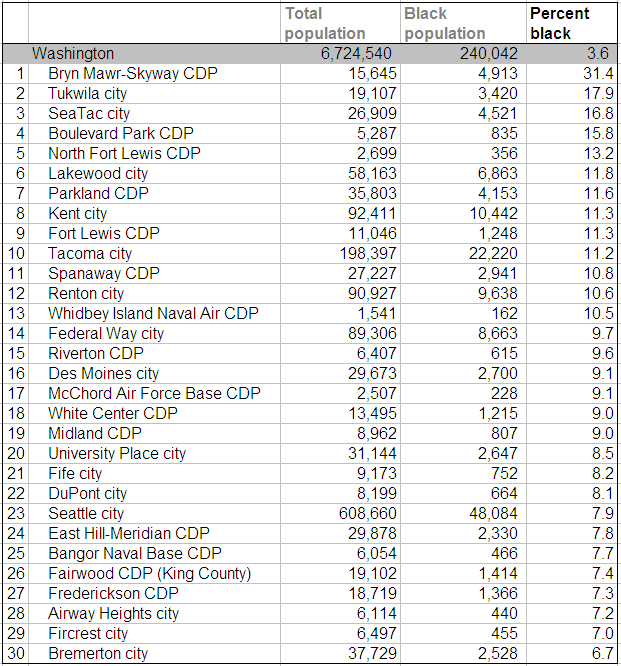Screen dimensions: 621x666
Task: Select the 'Des Moines city' cell
Action: pyautogui.click(x=154, y=373)
